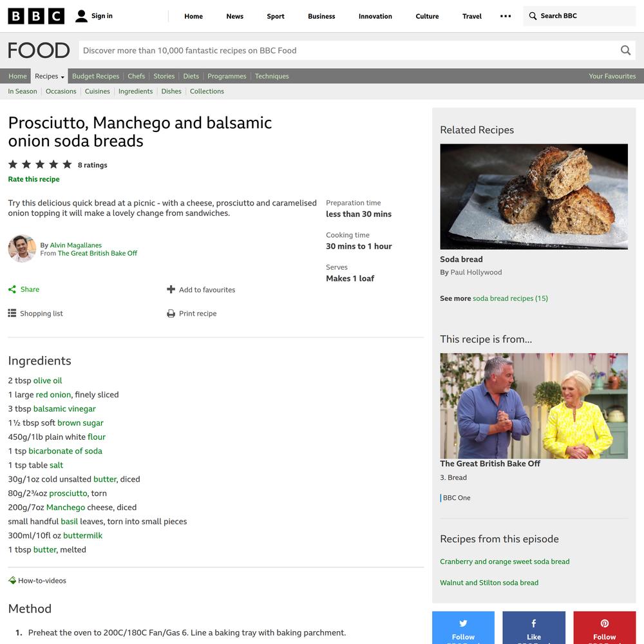Open the Business section
Viewport: 644px width, 644px height.
pos(321,16)
